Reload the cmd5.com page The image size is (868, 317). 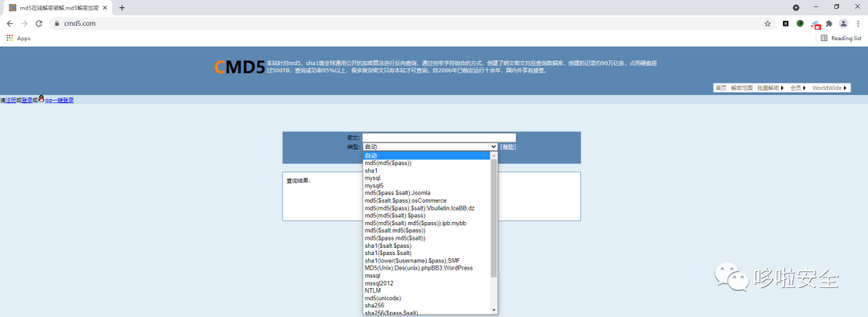click(x=39, y=23)
